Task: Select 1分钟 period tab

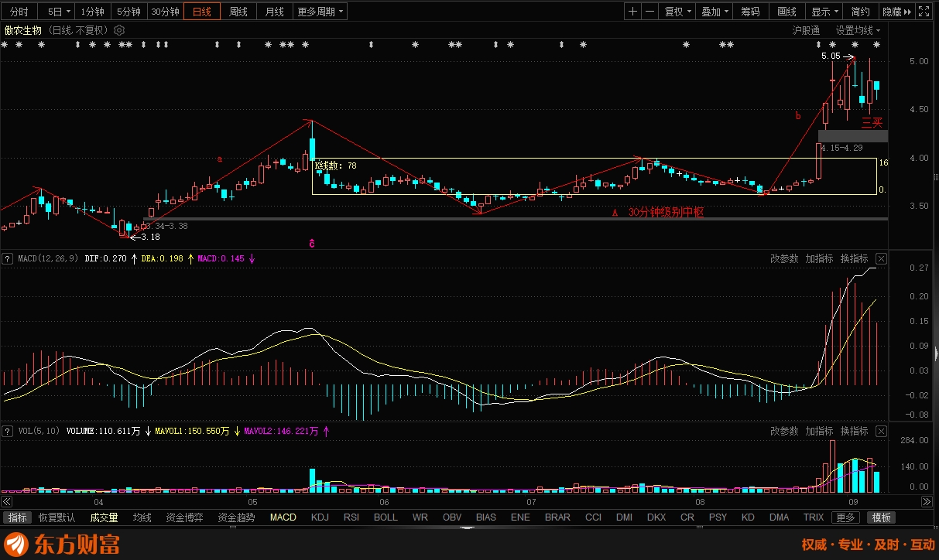Action: click(92, 12)
